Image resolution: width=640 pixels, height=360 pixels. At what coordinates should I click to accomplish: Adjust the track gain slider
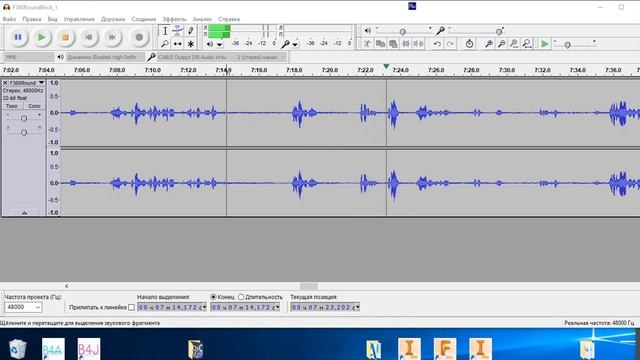click(24, 118)
